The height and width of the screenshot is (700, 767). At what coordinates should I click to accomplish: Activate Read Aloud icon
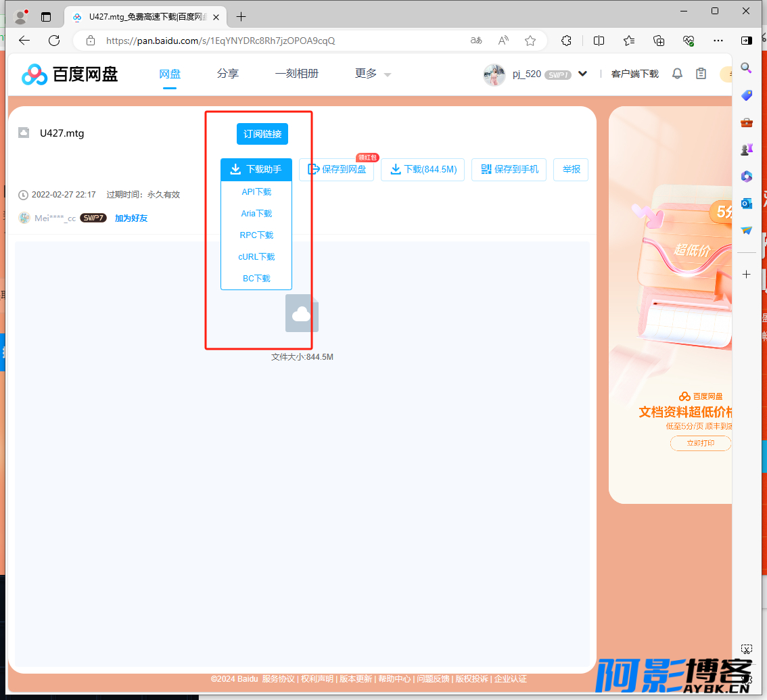pos(503,41)
